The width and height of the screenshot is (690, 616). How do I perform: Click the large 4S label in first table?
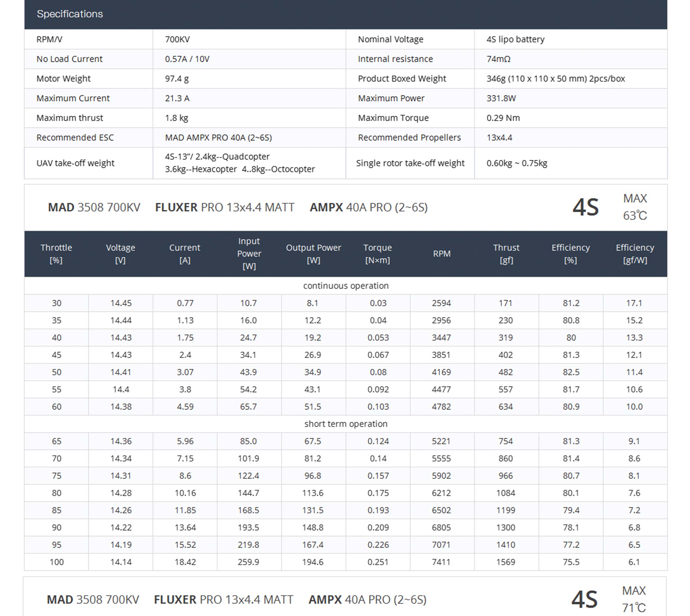pyautogui.click(x=585, y=207)
